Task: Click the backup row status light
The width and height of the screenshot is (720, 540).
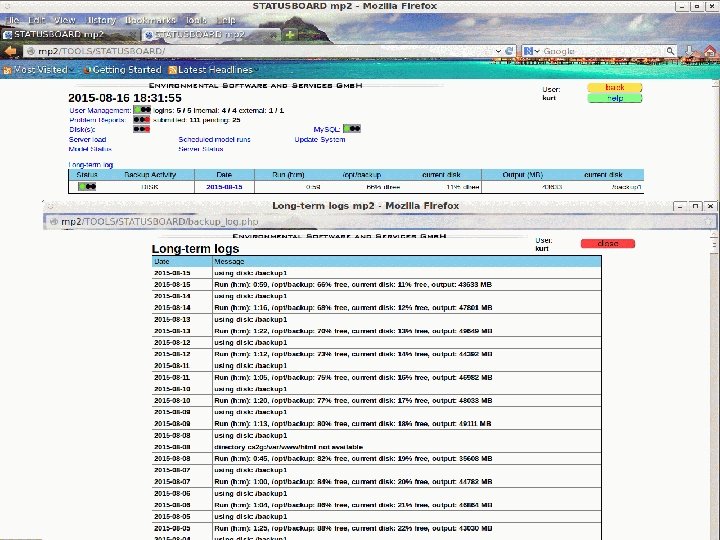Action: pos(87,186)
